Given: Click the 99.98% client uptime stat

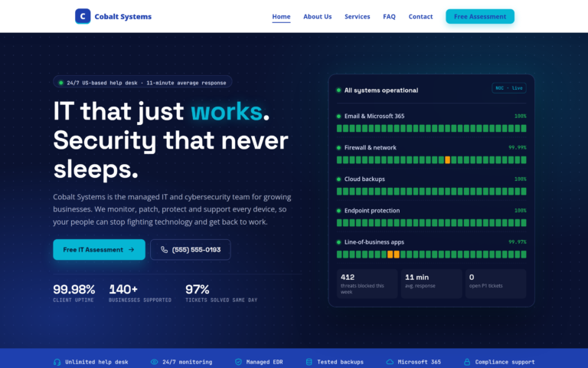Looking at the screenshot, I should point(73,293).
